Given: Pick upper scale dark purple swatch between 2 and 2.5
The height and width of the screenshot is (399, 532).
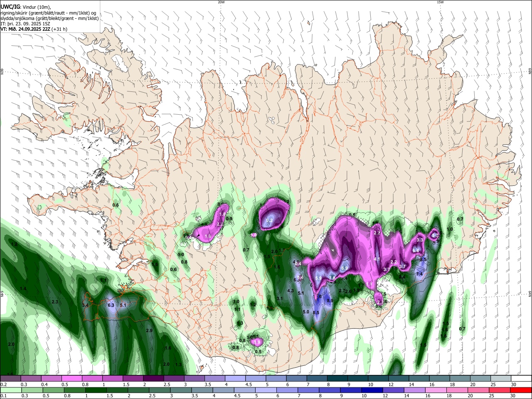Looking at the screenshot, I should tap(153, 379).
